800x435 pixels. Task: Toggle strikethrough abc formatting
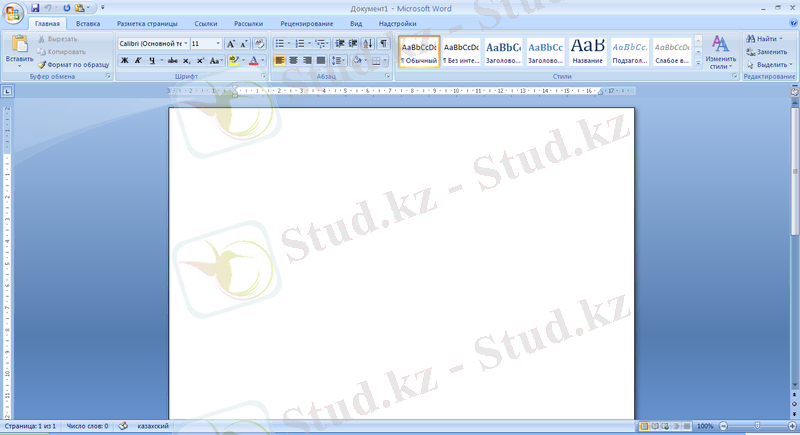(172, 60)
